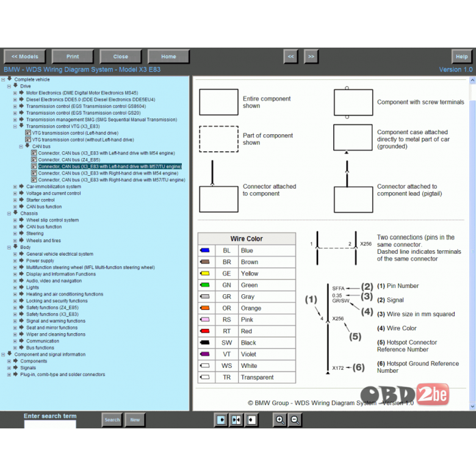Click the Red wire color swatch

click(205, 331)
